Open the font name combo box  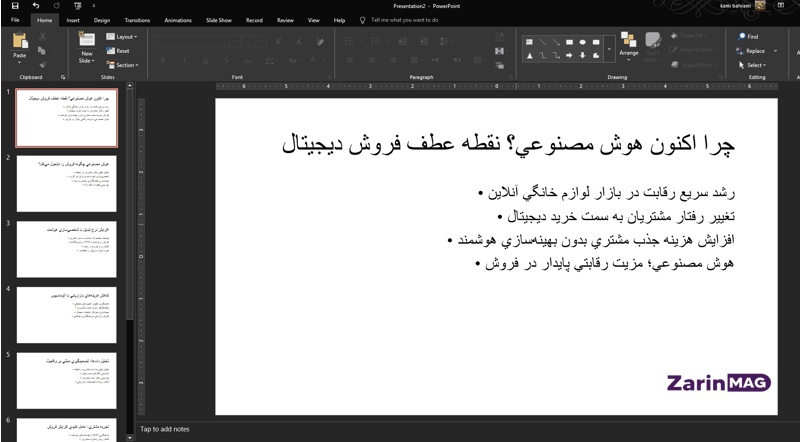coord(196,41)
